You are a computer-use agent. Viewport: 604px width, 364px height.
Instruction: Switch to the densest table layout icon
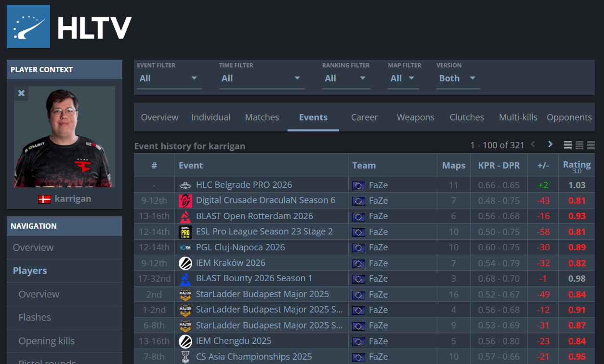pyautogui.click(x=567, y=145)
